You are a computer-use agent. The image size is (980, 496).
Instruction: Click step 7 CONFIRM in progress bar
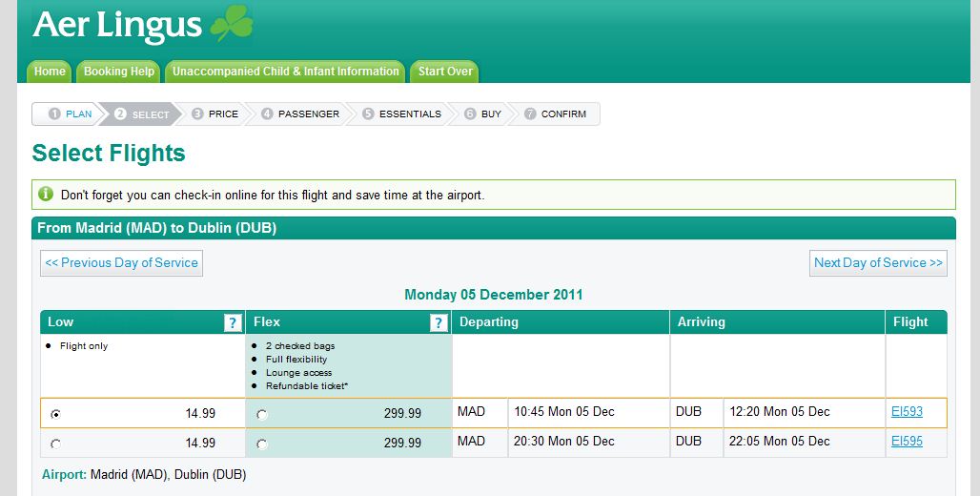pyautogui.click(x=556, y=114)
